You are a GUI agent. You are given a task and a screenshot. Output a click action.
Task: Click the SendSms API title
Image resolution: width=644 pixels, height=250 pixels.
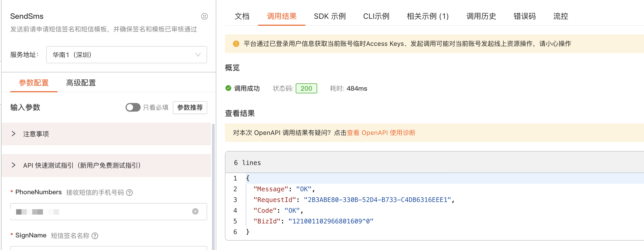click(27, 16)
